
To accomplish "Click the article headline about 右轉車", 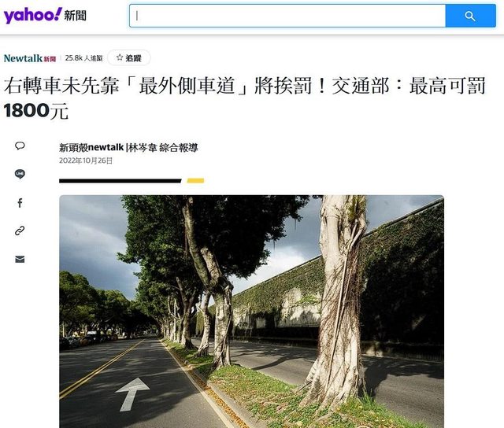I will 244,98.
